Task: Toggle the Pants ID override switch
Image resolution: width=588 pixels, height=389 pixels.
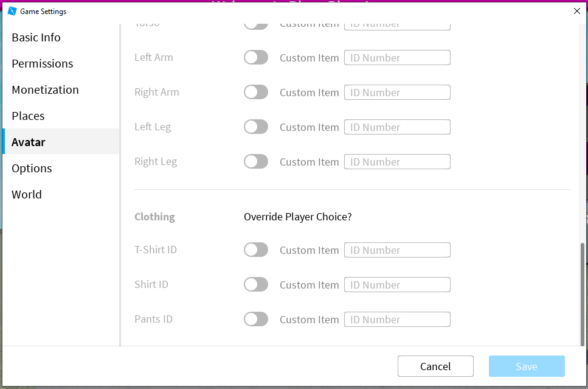Action: pyautogui.click(x=256, y=319)
